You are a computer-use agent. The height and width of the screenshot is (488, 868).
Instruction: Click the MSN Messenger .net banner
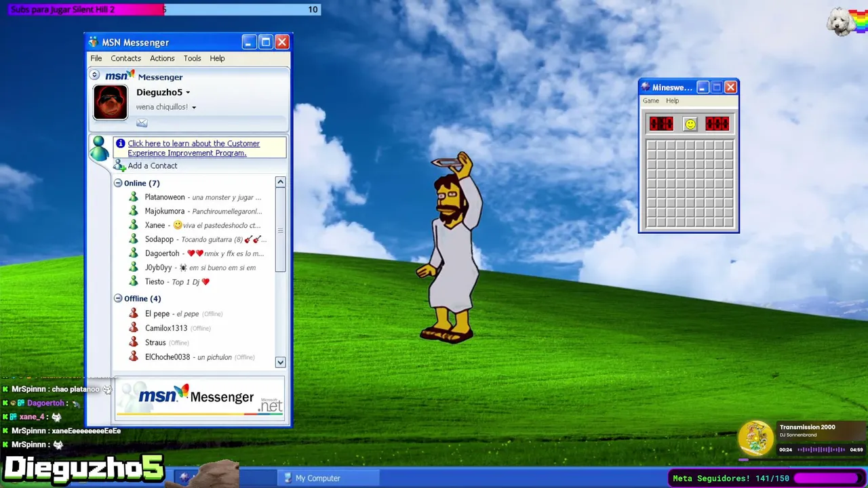pyautogui.click(x=200, y=399)
